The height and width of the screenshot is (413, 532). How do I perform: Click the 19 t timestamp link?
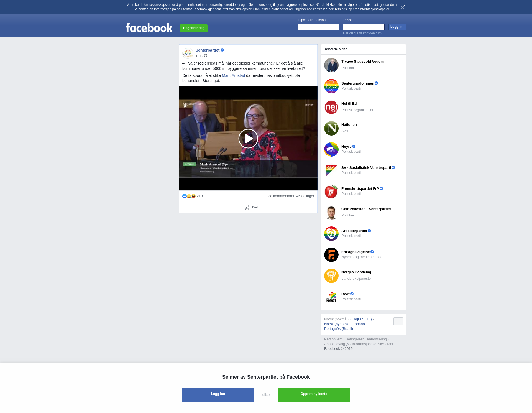[x=198, y=56]
